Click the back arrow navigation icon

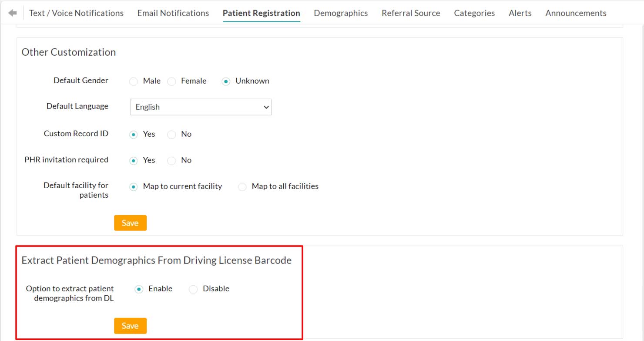coord(13,12)
